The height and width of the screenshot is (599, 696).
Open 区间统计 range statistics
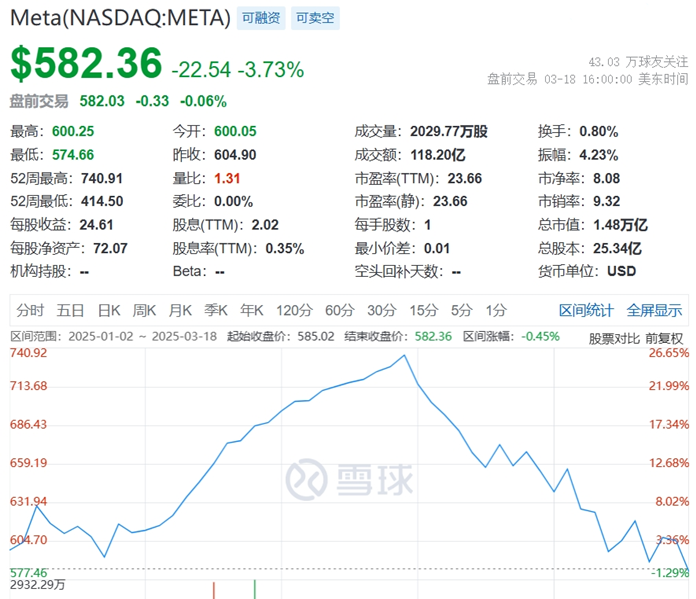(586, 310)
